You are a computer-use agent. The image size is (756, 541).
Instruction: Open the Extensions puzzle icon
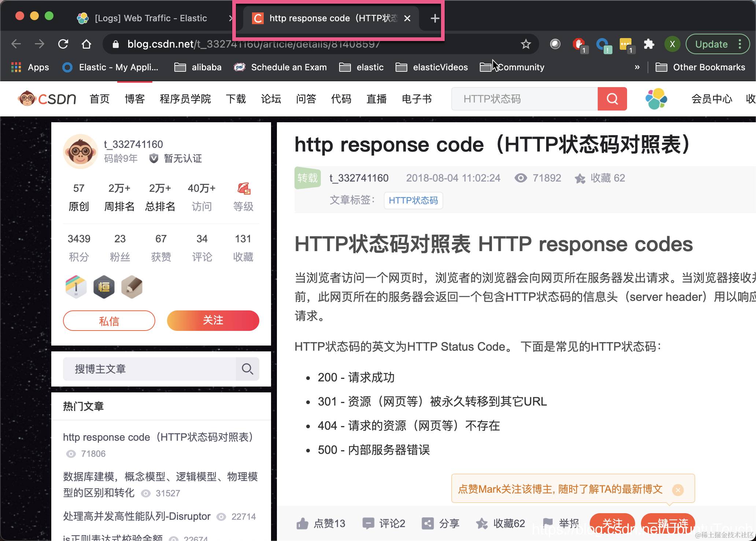(649, 44)
